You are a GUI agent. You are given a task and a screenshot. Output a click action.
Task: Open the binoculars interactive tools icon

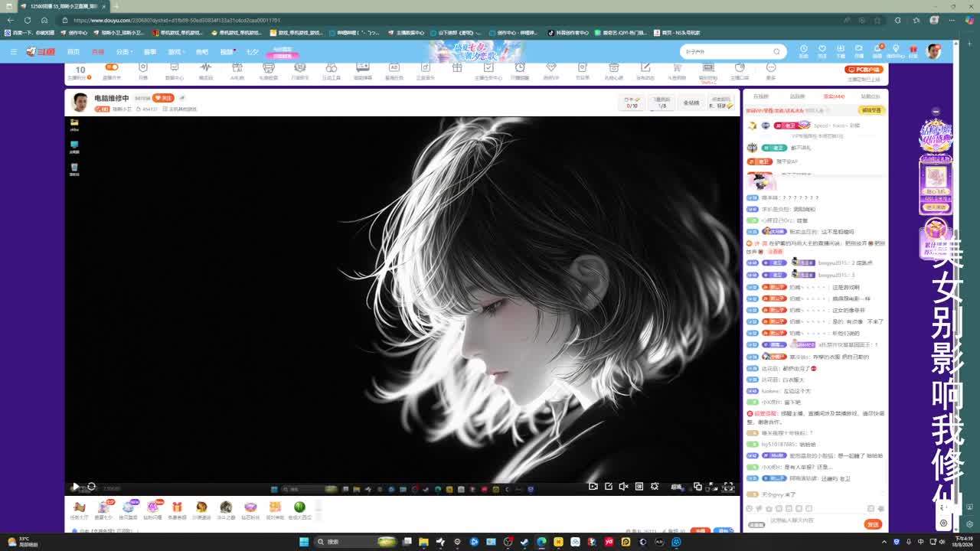pyautogui.click(x=332, y=67)
